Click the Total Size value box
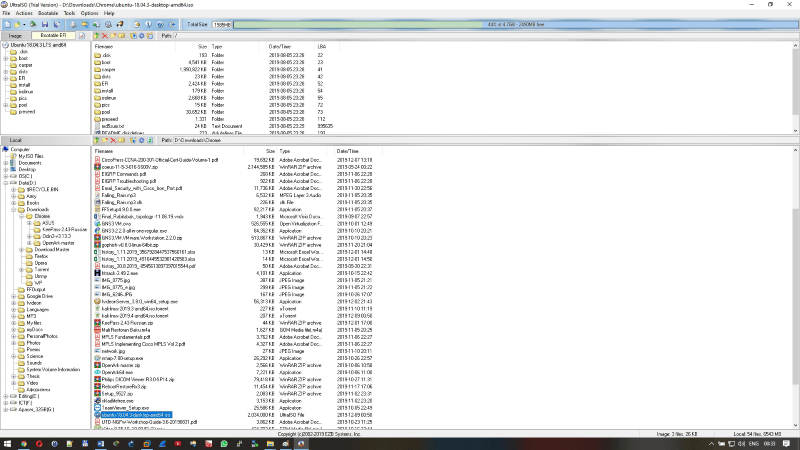800x450 pixels. [x=222, y=24]
